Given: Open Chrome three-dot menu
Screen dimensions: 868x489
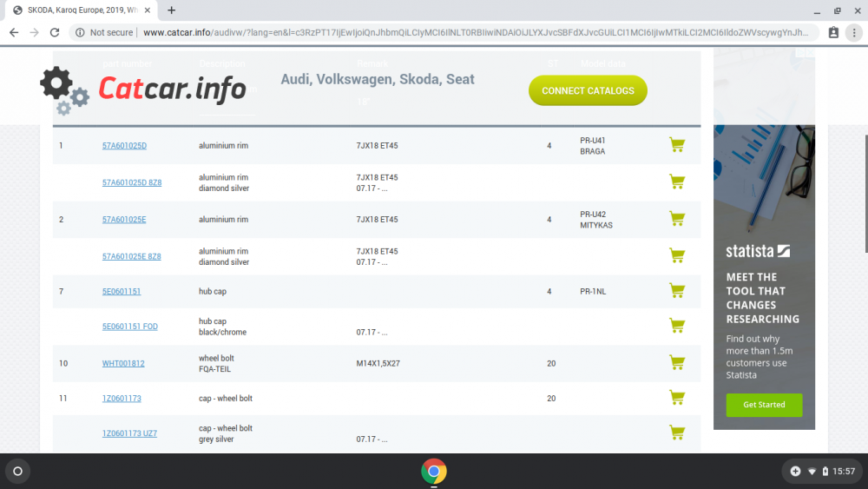Looking at the screenshot, I should tap(854, 33).
